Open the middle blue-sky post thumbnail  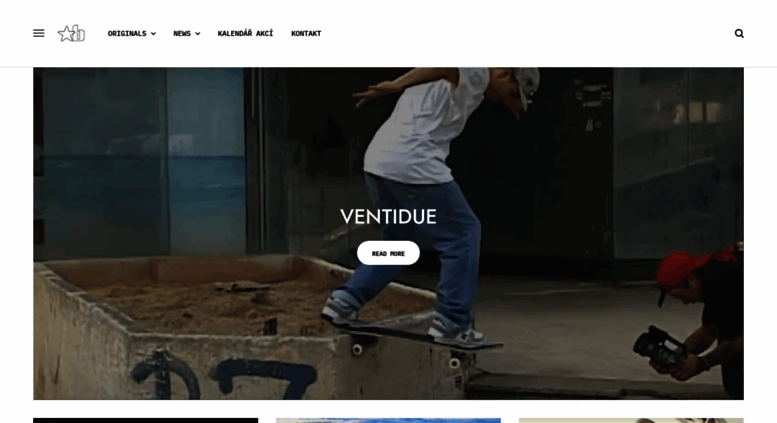[388, 421]
